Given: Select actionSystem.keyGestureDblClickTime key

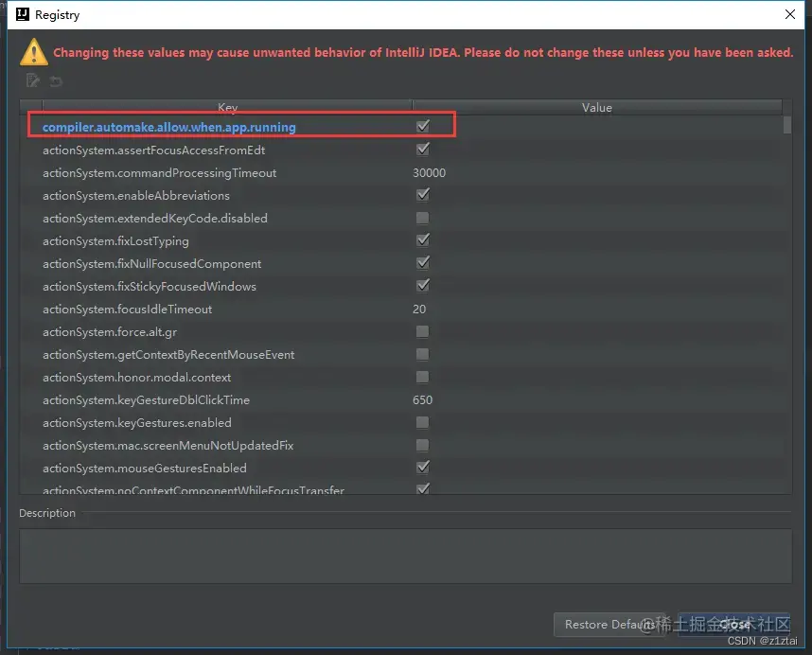Looking at the screenshot, I should pos(146,400).
